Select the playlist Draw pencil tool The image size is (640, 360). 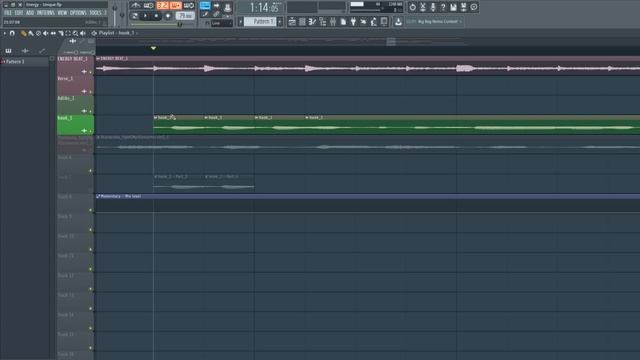point(23,33)
